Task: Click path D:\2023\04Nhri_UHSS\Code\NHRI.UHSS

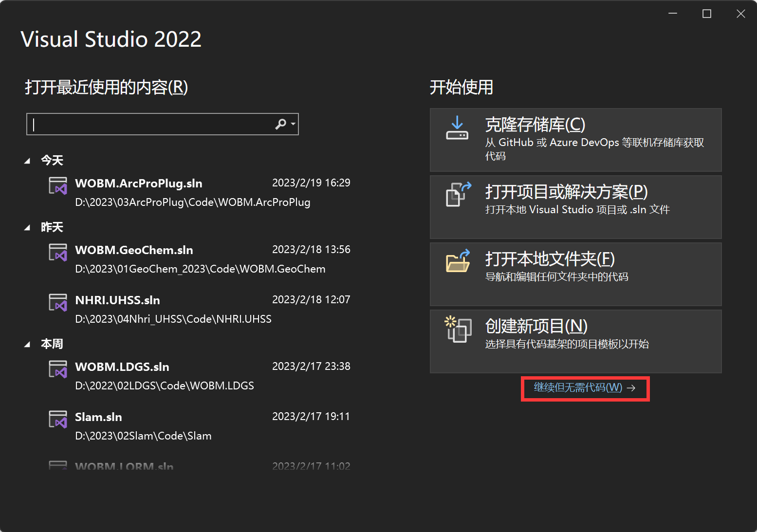Action: tap(173, 319)
